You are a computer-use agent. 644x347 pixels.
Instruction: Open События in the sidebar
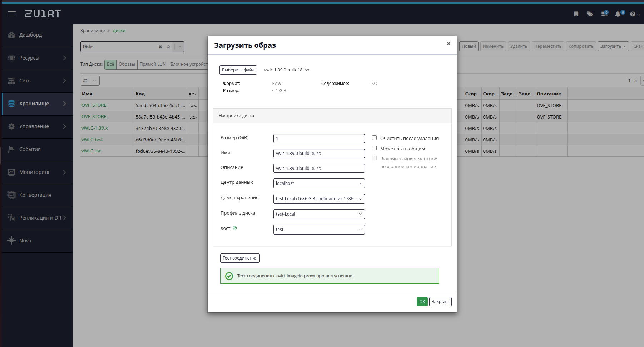coord(37,149)
